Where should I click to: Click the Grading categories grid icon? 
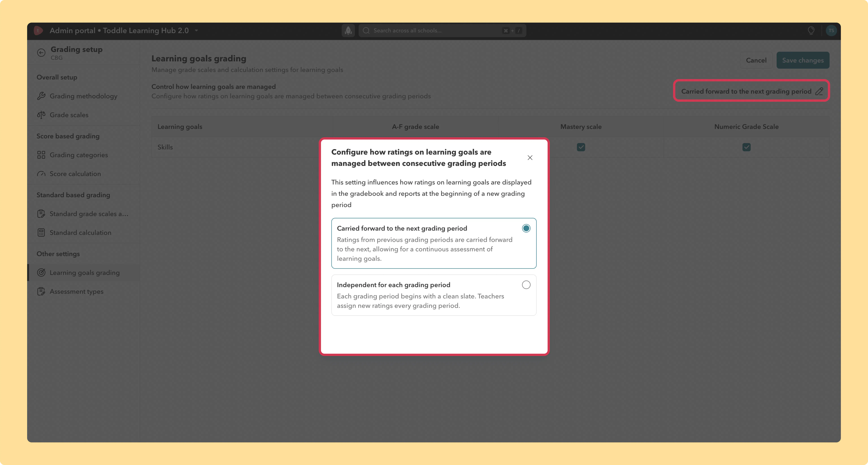tap(41, 155)
